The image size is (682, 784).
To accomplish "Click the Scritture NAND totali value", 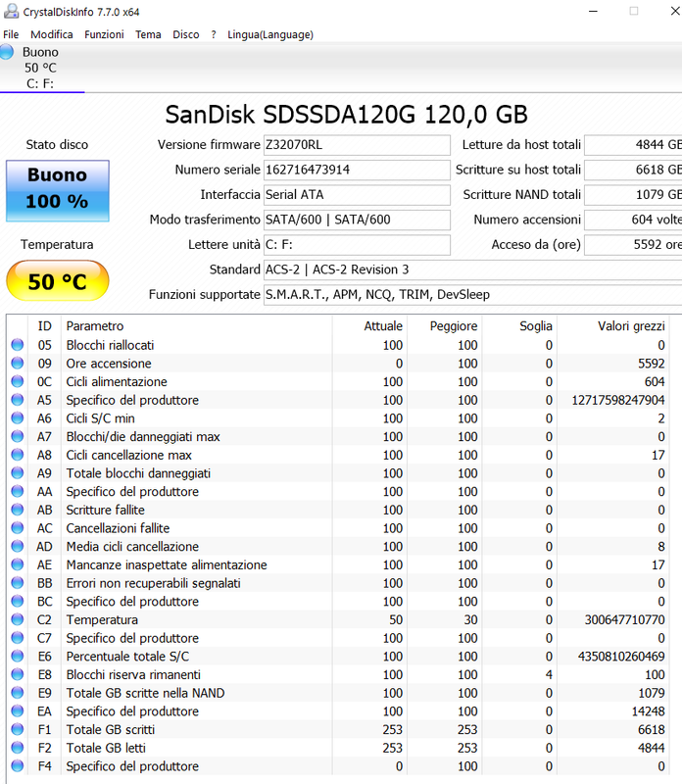I will 633,195.
